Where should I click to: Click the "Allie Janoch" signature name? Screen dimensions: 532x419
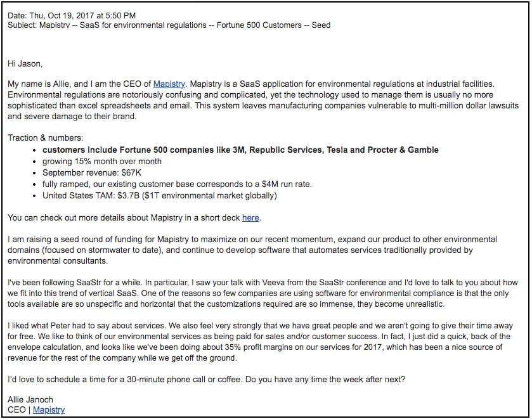[30, 399]
